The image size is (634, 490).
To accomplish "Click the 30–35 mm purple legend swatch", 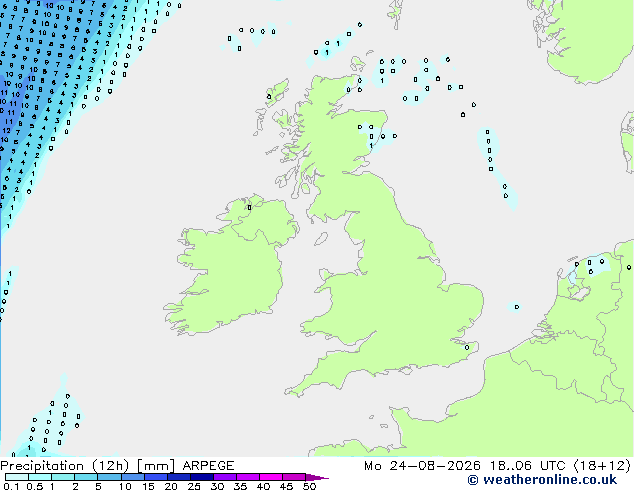I will click(225, 477).
